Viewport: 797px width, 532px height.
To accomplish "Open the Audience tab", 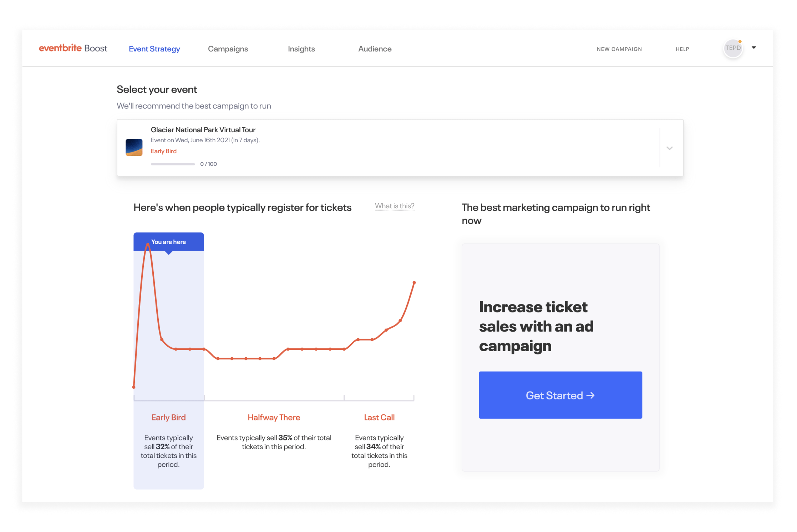I will (x=375, y=49).
